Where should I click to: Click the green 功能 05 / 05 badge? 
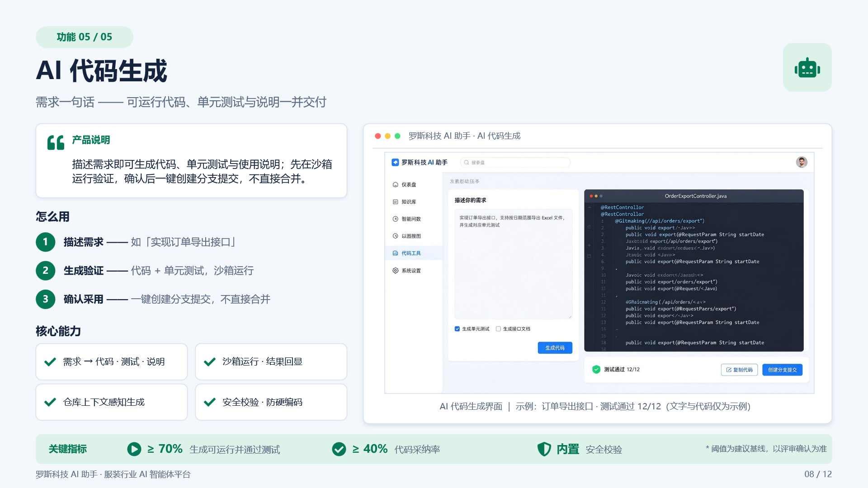point(85,37)
